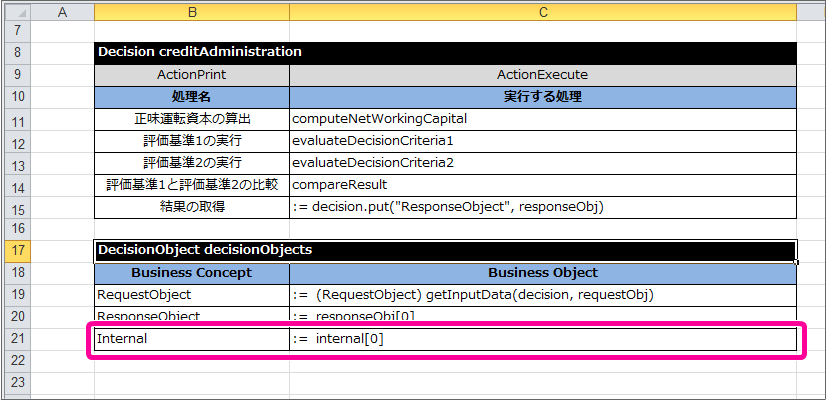Select the ActionExecute cell

pyautogui.click(x=542, y=75)
